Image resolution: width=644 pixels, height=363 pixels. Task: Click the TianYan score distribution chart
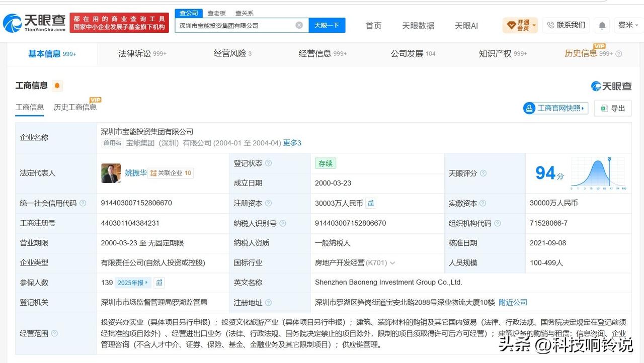tap(598, 173)
